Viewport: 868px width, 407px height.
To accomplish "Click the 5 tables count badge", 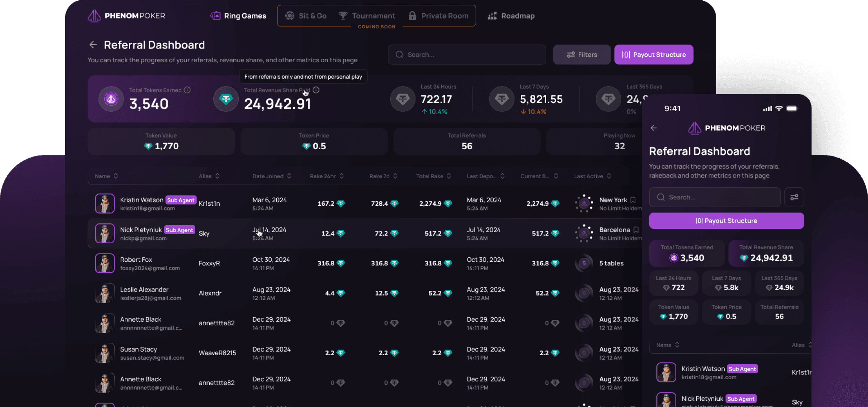I will click(x=584, y=263).
